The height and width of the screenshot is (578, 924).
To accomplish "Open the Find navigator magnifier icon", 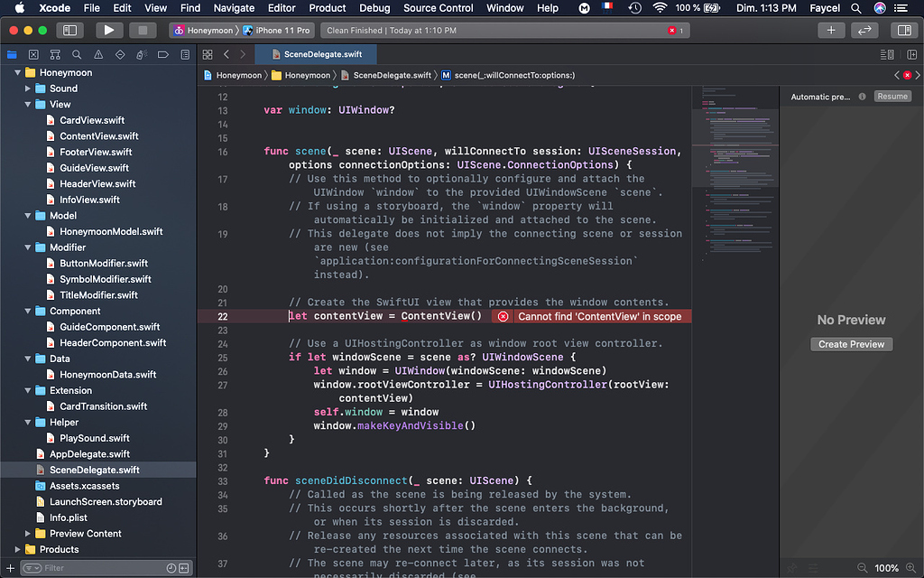I will click(77, 54).
